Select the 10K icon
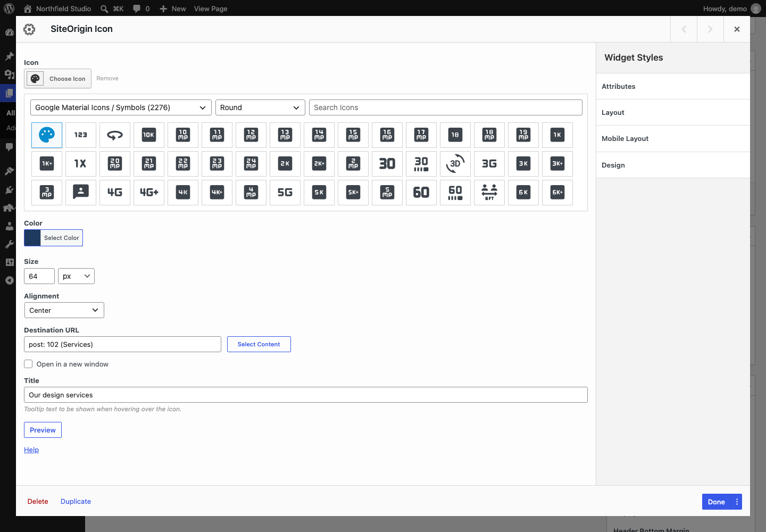This screenshot has height=532, width=766. pos(149,135)
